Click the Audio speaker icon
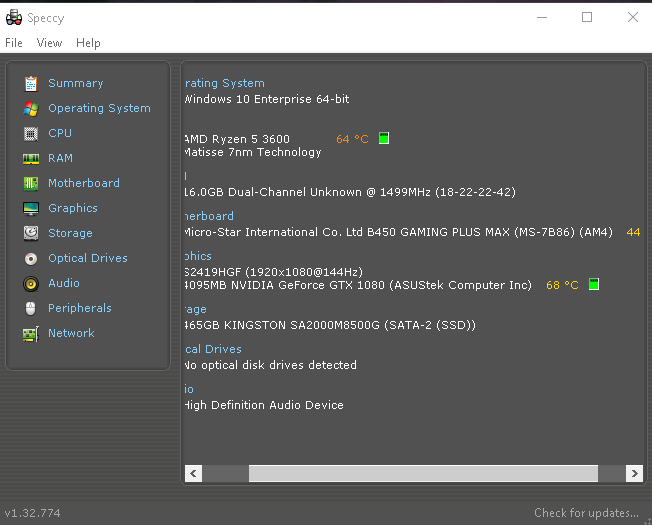 31,283
